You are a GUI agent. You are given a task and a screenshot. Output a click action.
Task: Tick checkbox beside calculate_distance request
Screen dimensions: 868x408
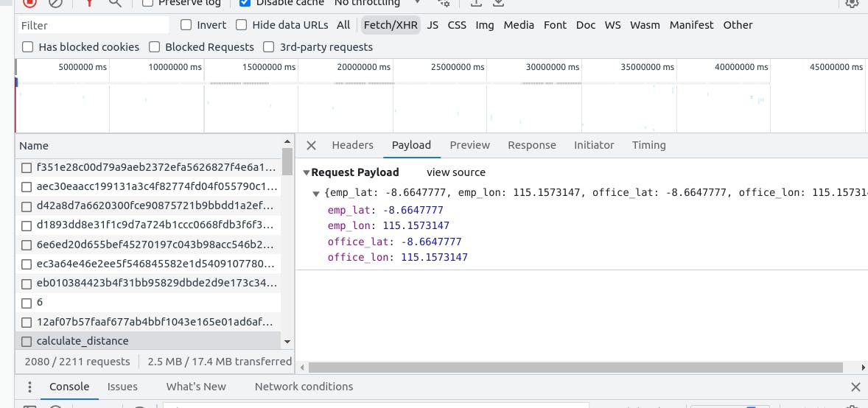[x=26, y=342]
